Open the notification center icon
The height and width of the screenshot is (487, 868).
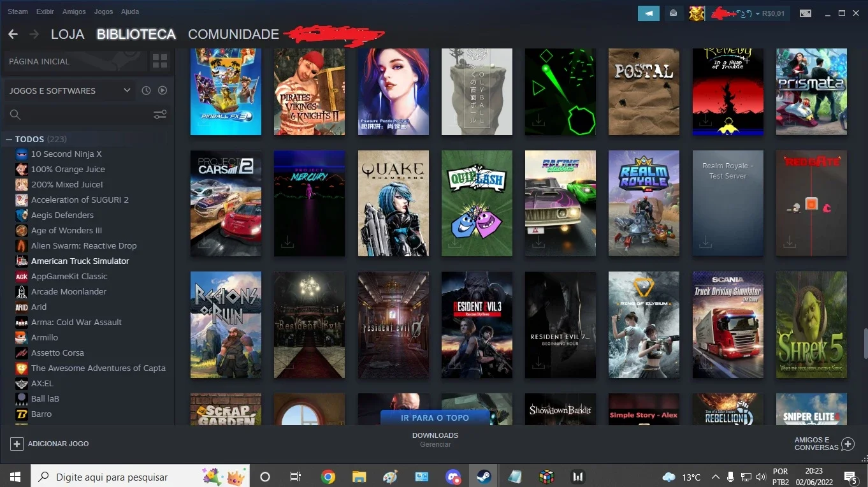point(850,477)
